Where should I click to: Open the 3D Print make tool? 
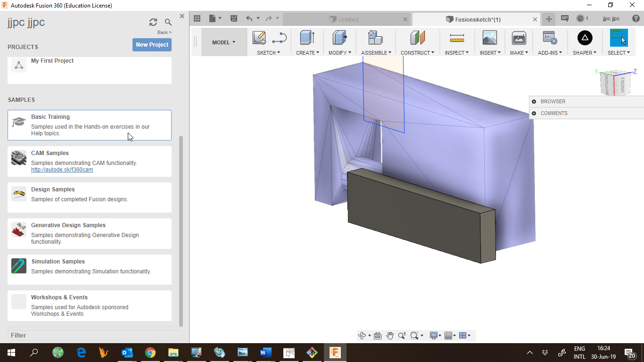pos(519,38)
